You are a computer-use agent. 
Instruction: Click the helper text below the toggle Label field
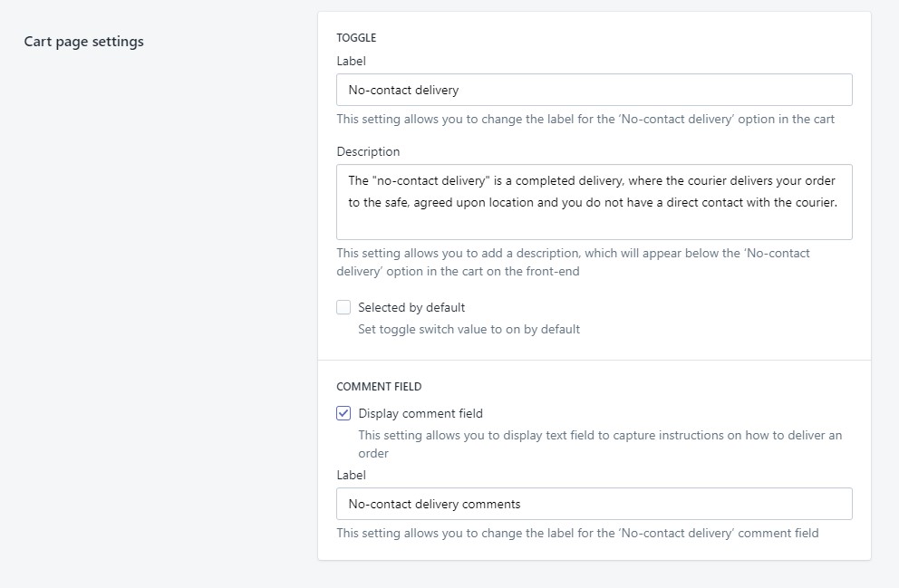click(x=585, y=119)
